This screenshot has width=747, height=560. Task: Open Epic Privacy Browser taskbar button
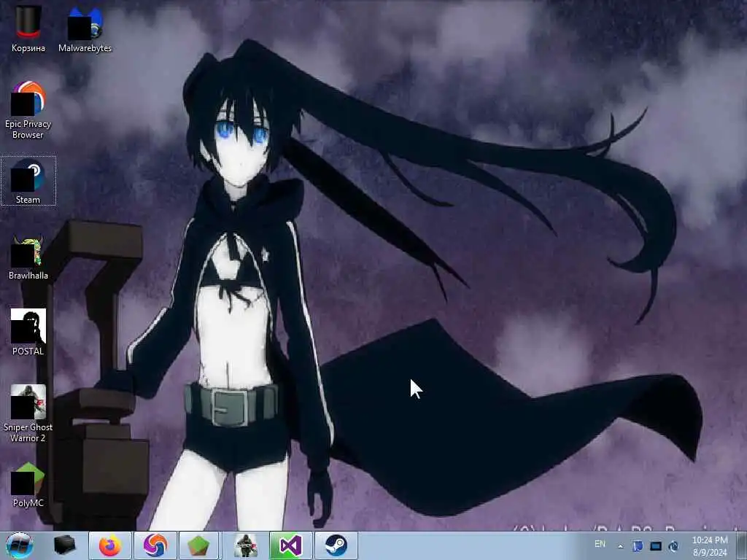(155, 545)
